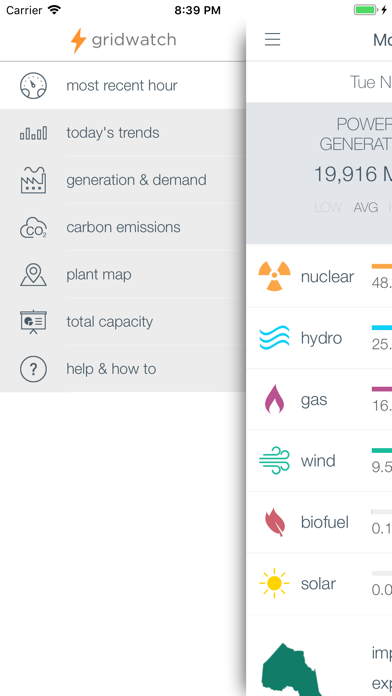Open help & how to

point(123,368)
